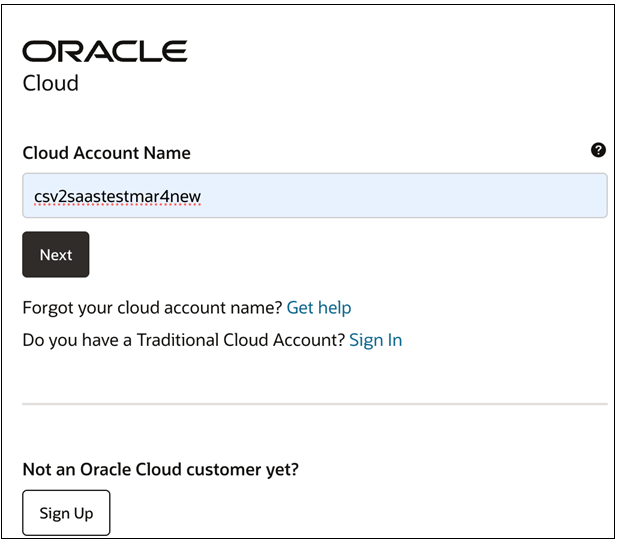
Task: Click the Sign Up button
Action: [66, 513]
